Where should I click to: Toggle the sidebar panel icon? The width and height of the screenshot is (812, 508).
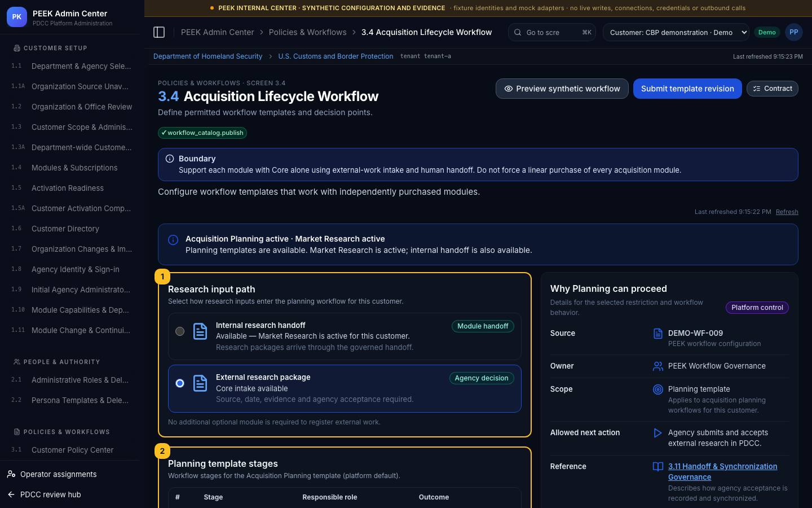(x=159, y=32)
